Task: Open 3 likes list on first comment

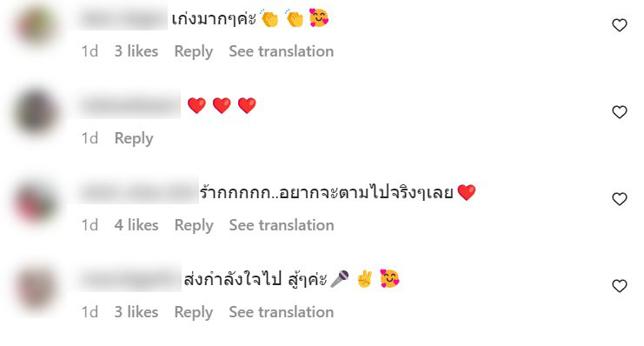Action: coord(136,51)
